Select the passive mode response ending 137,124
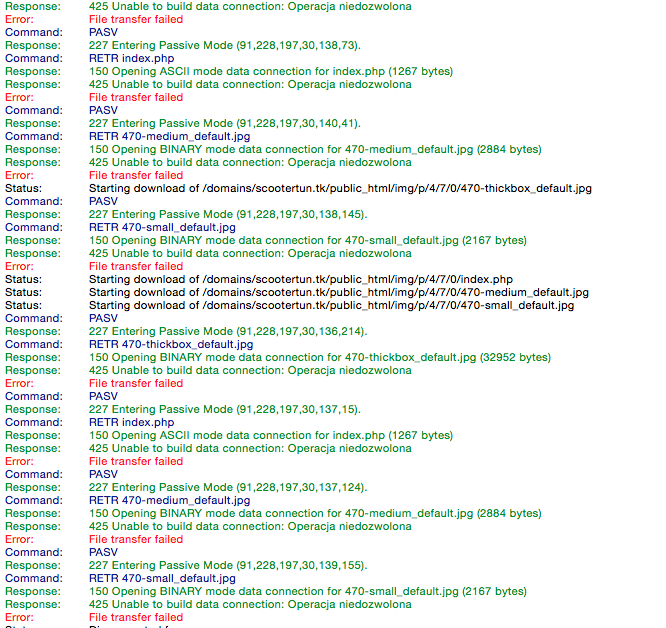Viewport: 666px width, 628px height. click(x=228, y=487)
